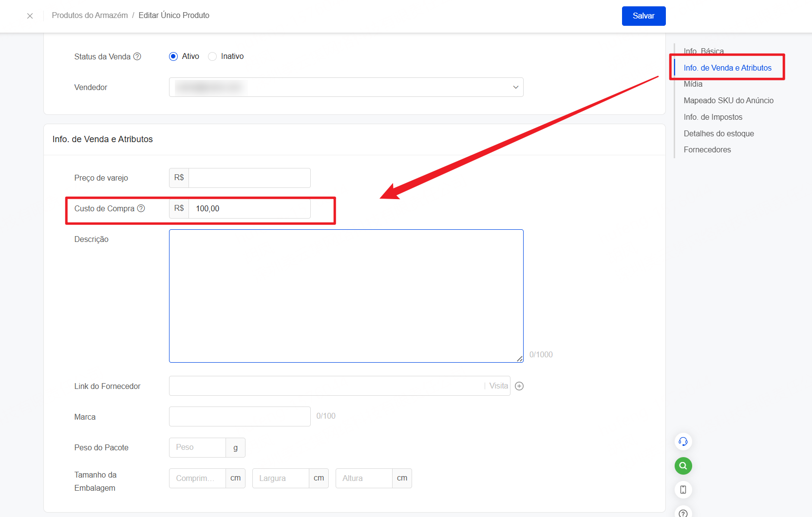Open the help question mark floating icon

[683, 513]
